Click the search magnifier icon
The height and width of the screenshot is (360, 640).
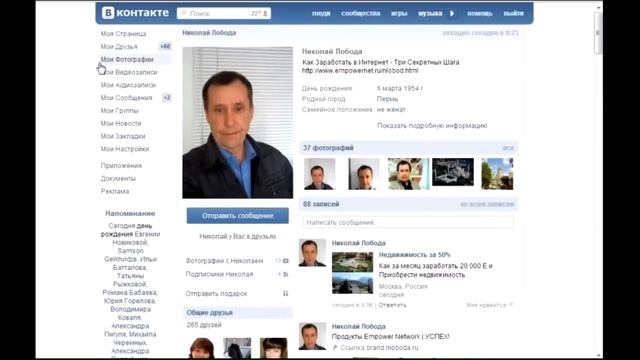click(x=184, y=13)
